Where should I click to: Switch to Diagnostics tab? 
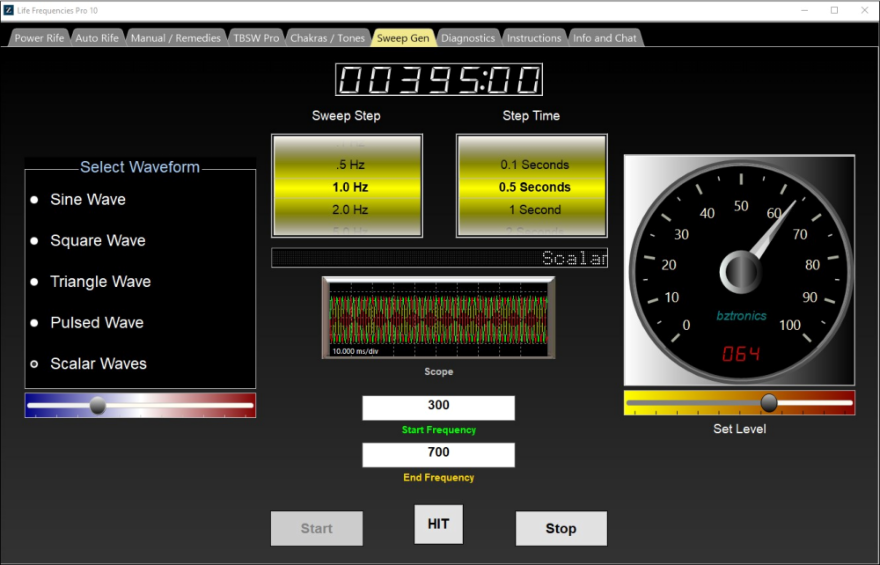(467, 38)
